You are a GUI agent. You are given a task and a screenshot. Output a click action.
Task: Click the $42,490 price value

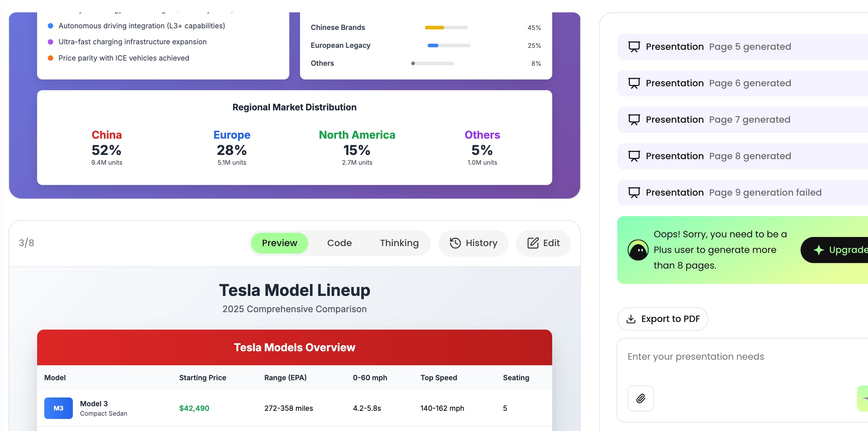(194, 408)
